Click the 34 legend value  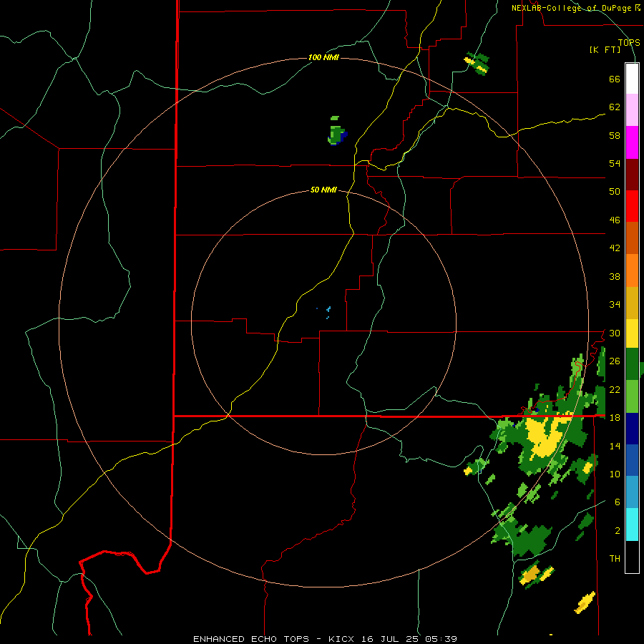pyautogui.click(x=615, y=305)
